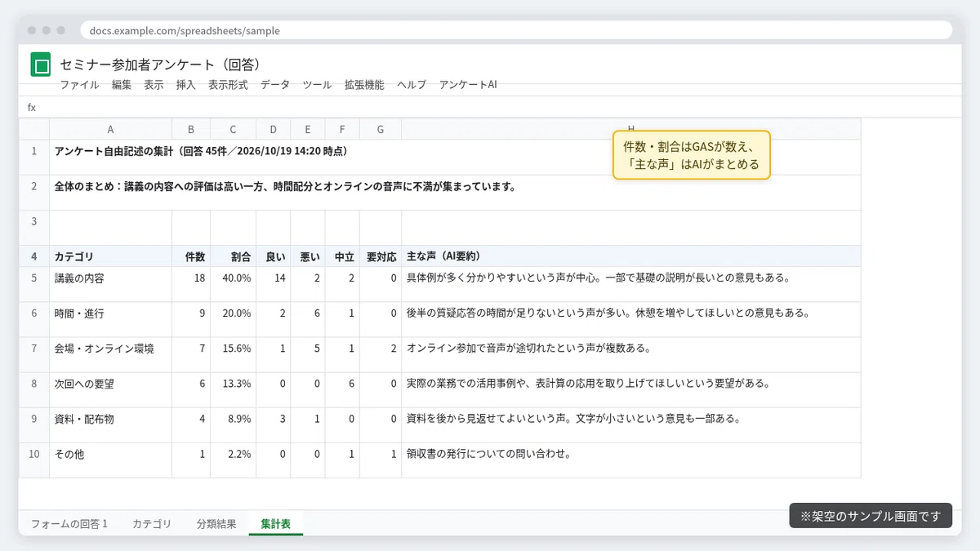Viewport: 980px width, 551px height.
Task: Select the 集計表 sheet tab
Action: tap(276, 523)
